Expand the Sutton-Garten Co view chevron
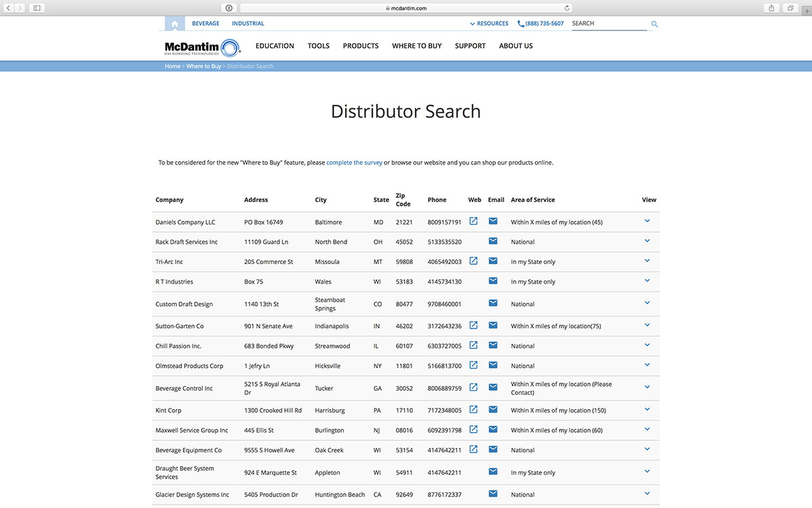This screenshot has width=812, height=508. (647, 324)
